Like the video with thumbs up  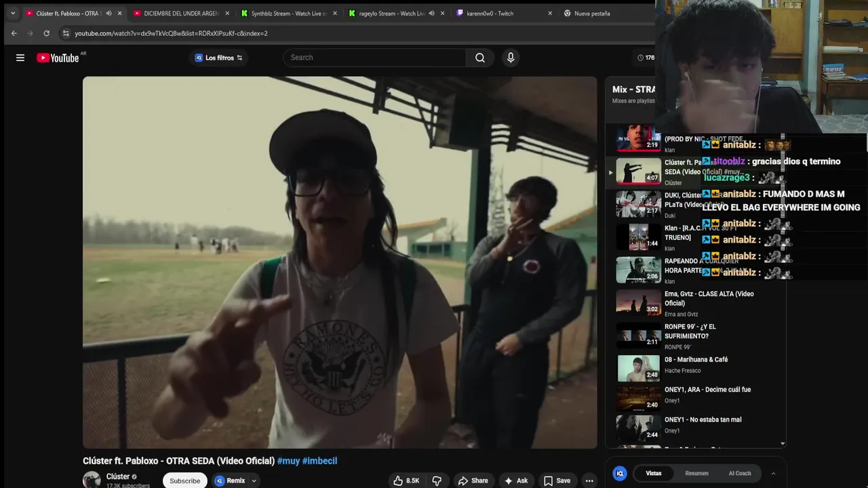tap(406, 481)
